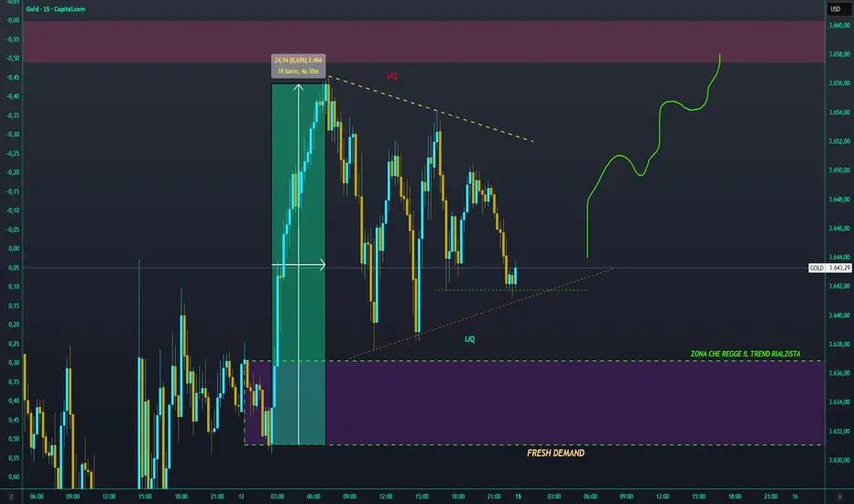
Task: Click the 3.636,00 price axis label
Action: coord(839,373)
